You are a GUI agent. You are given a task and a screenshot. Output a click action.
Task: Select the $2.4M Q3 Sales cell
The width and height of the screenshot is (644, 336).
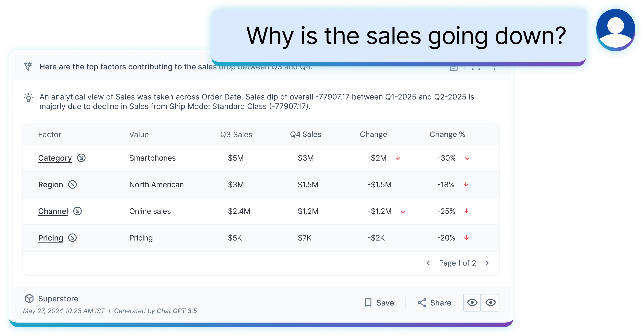(x=239, y=211)
